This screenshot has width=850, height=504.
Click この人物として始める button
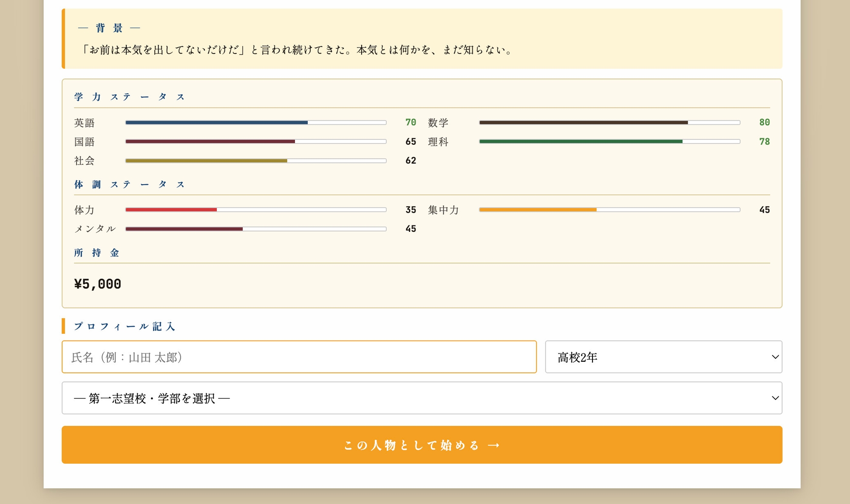[x=422, y=444]
